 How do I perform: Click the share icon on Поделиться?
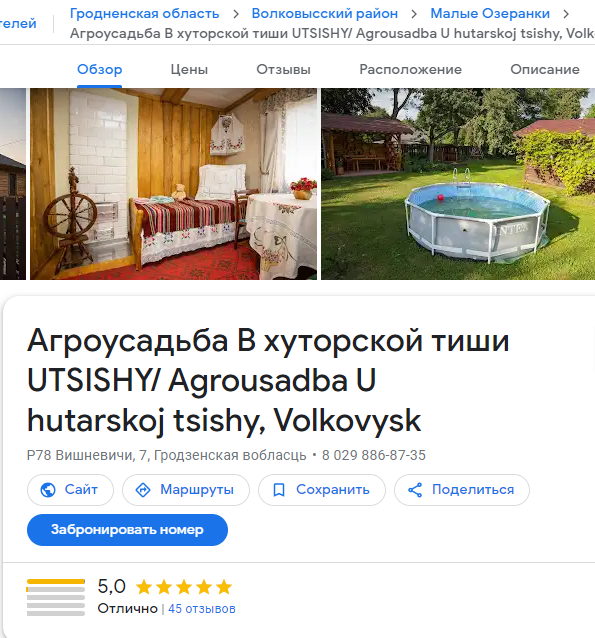[x=415, y=490]
